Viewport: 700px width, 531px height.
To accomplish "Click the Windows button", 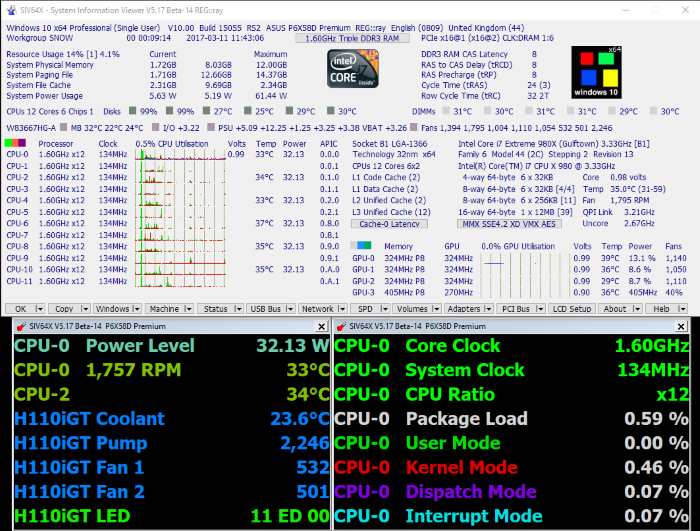I will pos(112,309).
